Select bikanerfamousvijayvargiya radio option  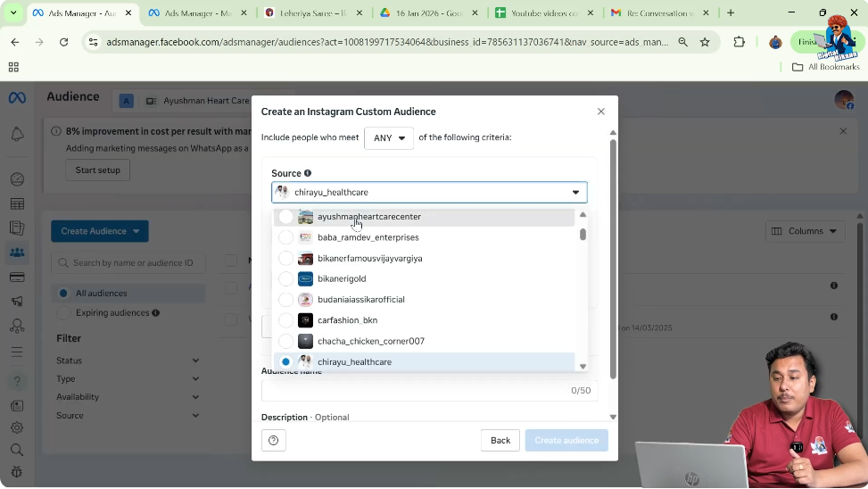(x=285, y=258)
